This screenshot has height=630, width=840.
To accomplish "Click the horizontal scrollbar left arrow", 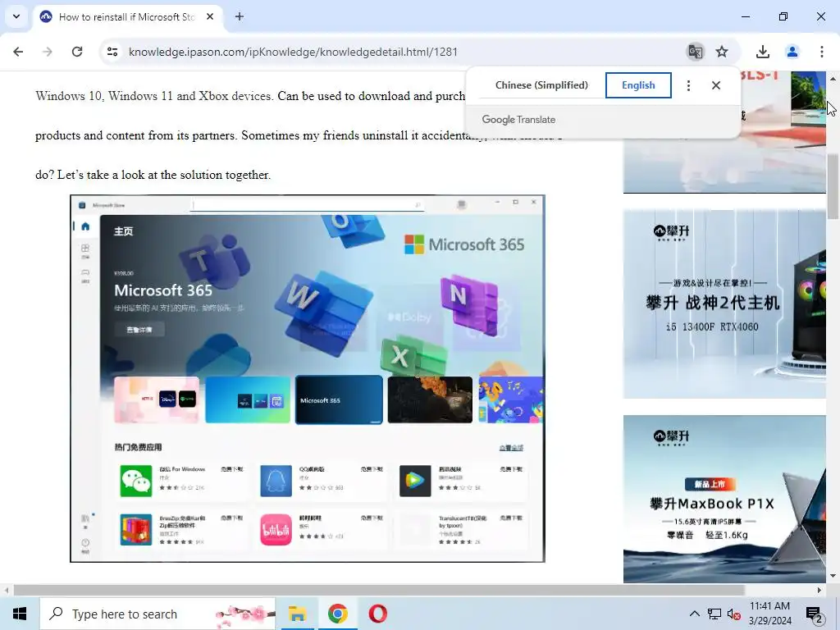I will [7, 590].
